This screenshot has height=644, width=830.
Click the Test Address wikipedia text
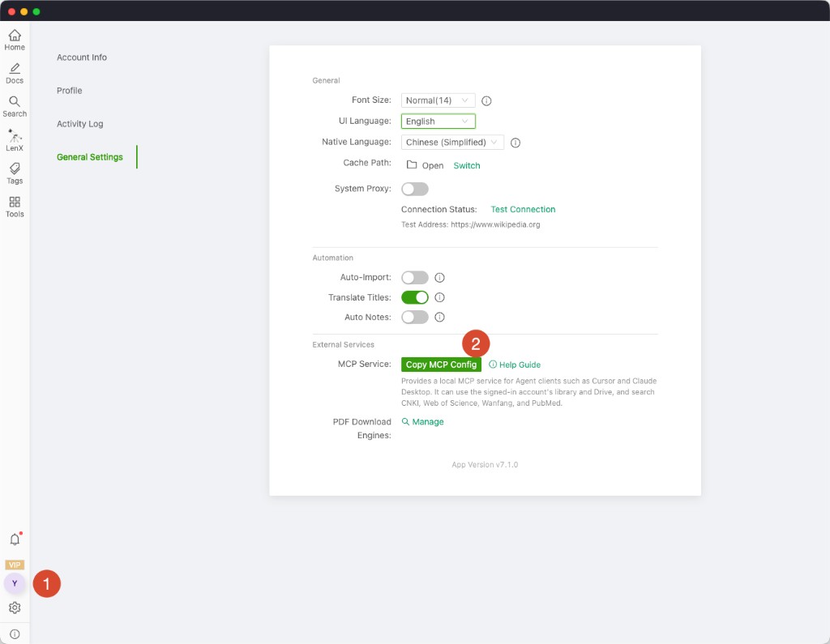click(471, 224)
